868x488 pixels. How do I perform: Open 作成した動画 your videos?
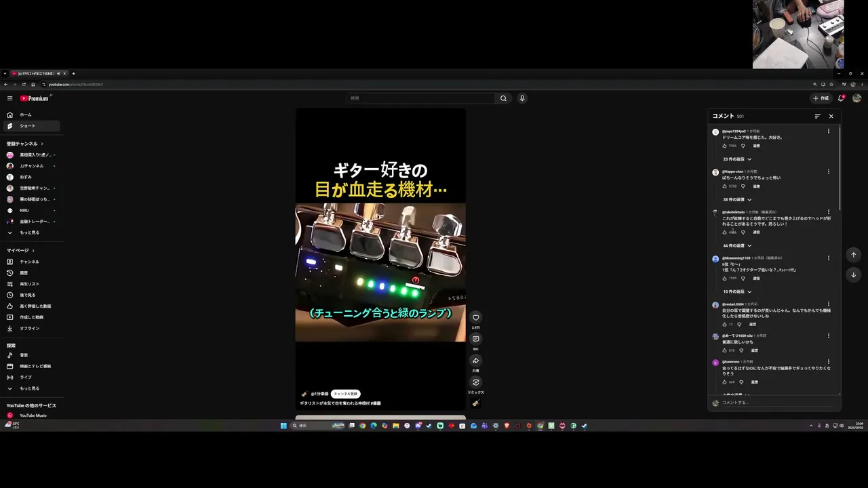33,317
